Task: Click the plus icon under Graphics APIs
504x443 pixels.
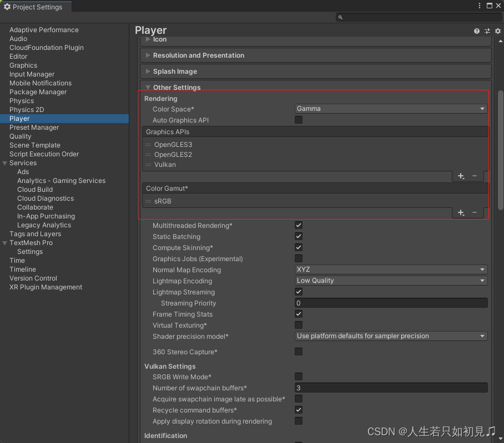Action: (460, 175)
